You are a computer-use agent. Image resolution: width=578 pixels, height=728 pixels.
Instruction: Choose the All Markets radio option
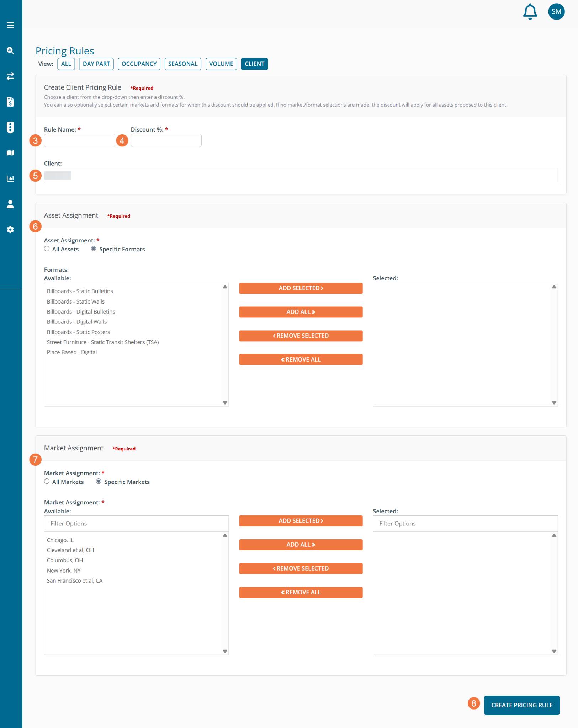coord(47,481)
